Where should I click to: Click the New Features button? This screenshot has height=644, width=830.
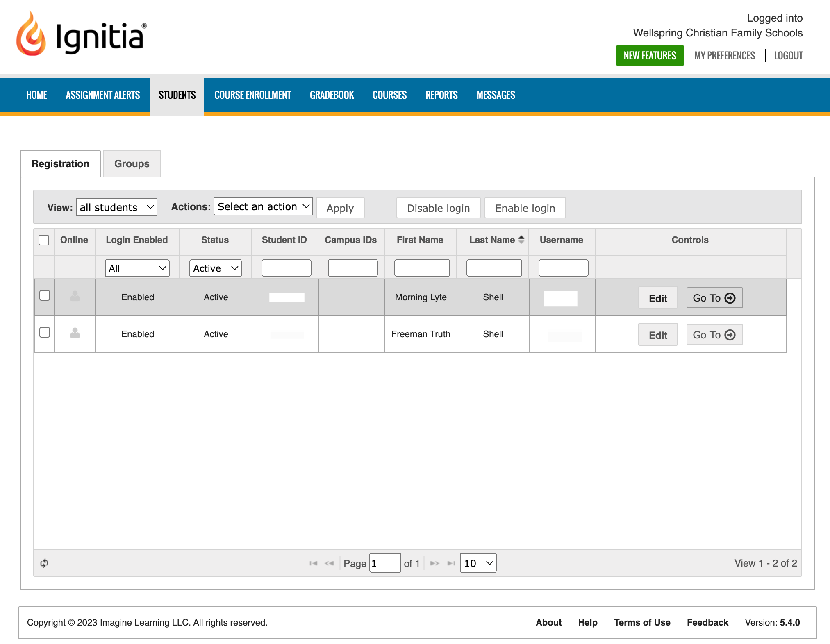[650, 56]
